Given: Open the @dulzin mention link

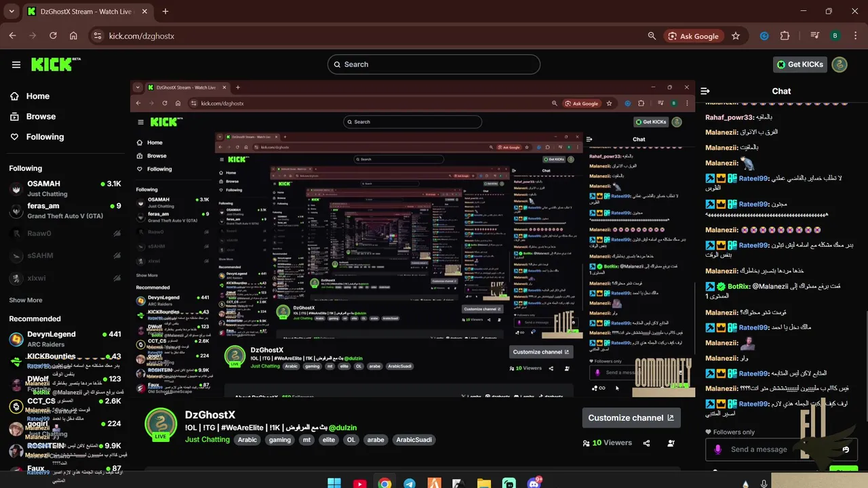Looking at the screenshot, I should click(342, 428).
